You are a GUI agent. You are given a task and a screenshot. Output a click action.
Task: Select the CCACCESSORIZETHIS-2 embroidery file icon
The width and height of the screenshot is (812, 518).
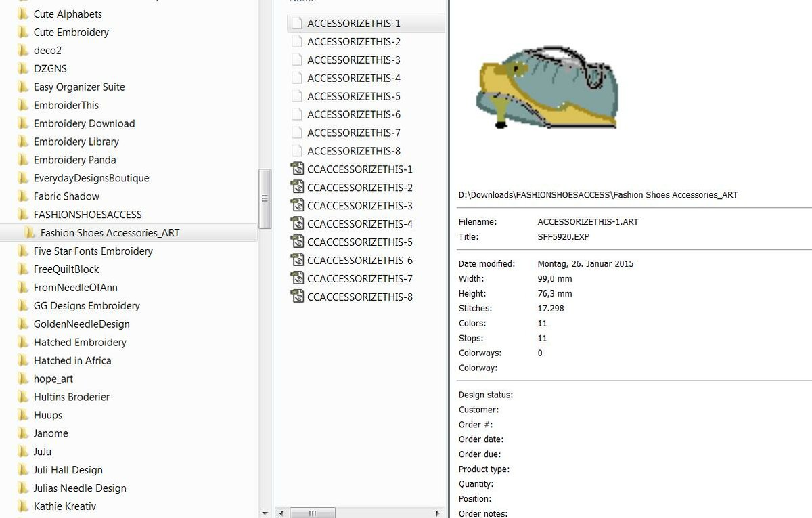click(296, 188)
